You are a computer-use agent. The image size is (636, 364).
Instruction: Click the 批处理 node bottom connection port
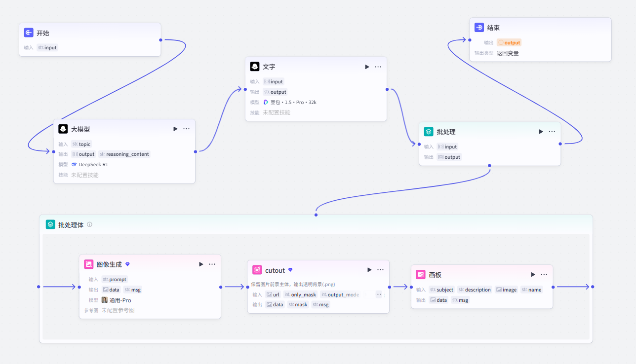click(x=489, y=166)
